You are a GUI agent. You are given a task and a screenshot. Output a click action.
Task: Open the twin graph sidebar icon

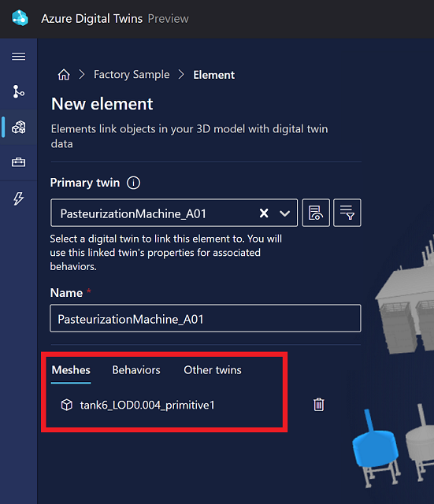[19, 91]
